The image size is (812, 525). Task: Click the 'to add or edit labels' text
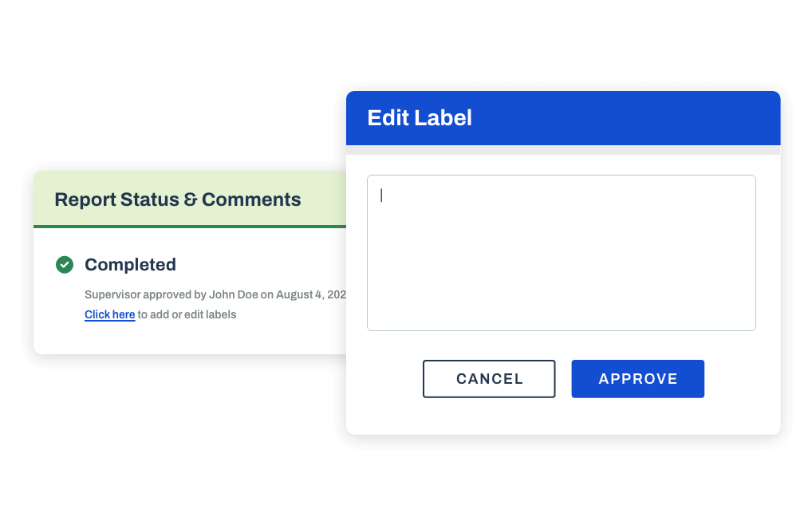coord(187,314)
